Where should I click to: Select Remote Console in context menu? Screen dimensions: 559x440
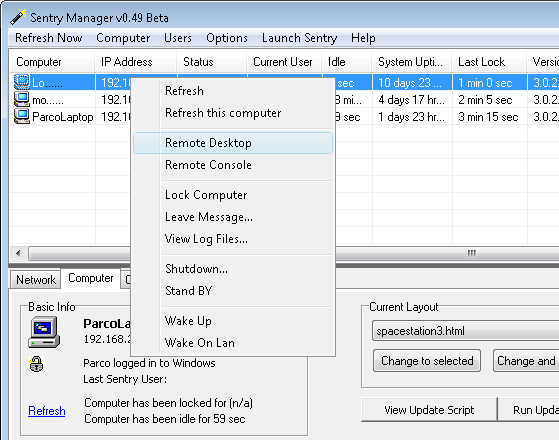(233, 165)
